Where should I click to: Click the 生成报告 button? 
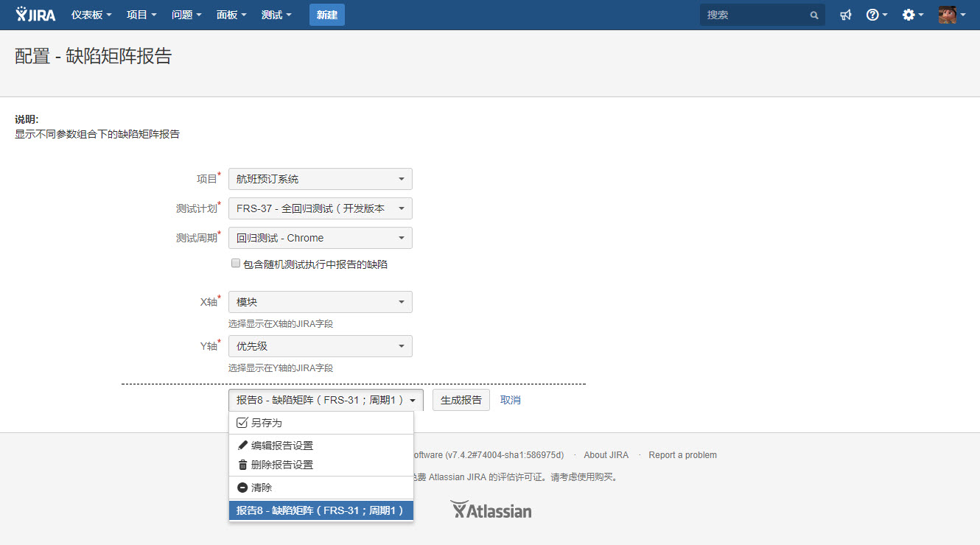461,400
